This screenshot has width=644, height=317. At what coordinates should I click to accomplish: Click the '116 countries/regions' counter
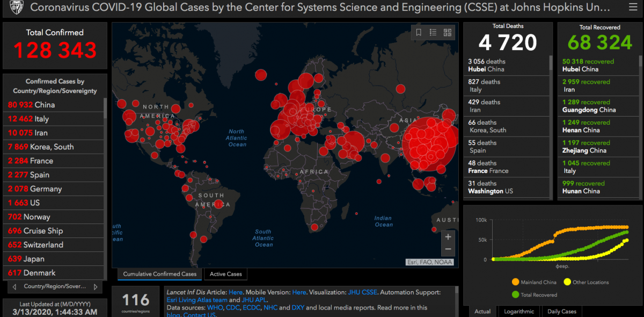point(135,302)
